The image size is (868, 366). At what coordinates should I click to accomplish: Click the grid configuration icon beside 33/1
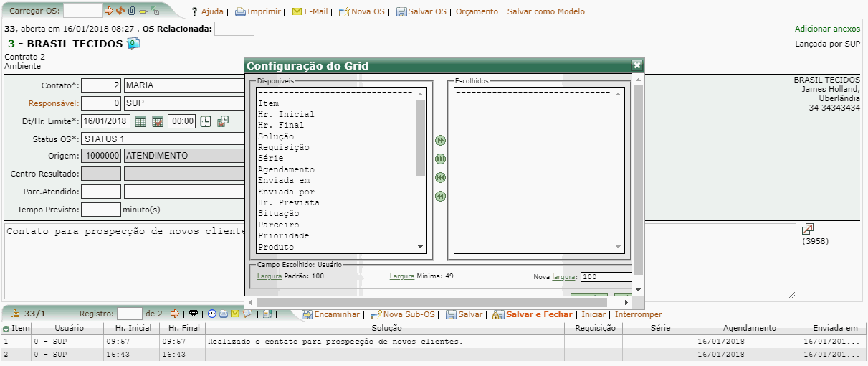(15, 314)
